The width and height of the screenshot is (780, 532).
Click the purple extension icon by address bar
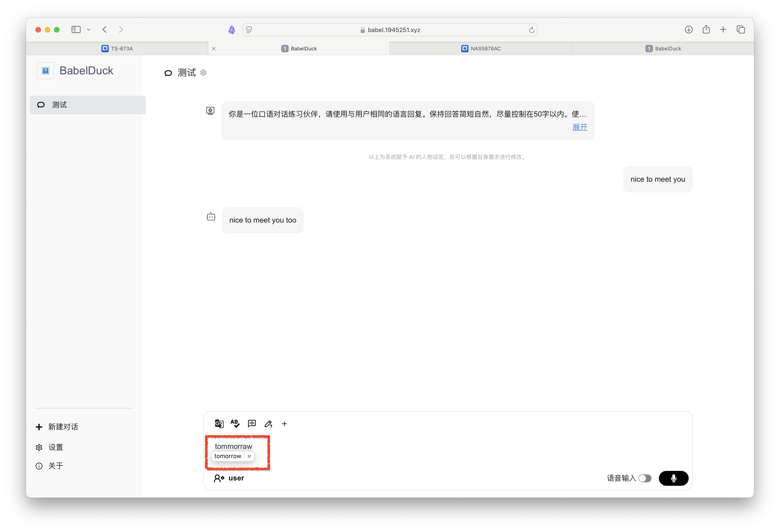[231, 30]
